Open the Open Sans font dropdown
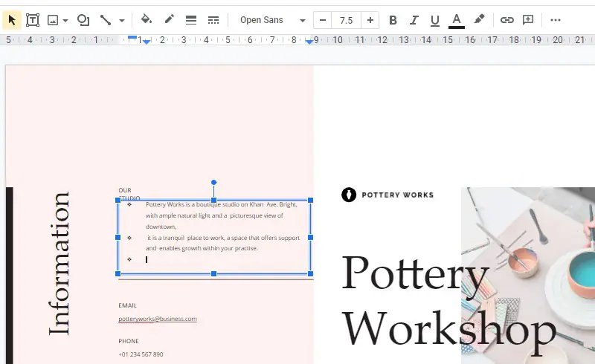Image resolution: width=595 pixels, height=364 pixels. click(x=271, y=20)
